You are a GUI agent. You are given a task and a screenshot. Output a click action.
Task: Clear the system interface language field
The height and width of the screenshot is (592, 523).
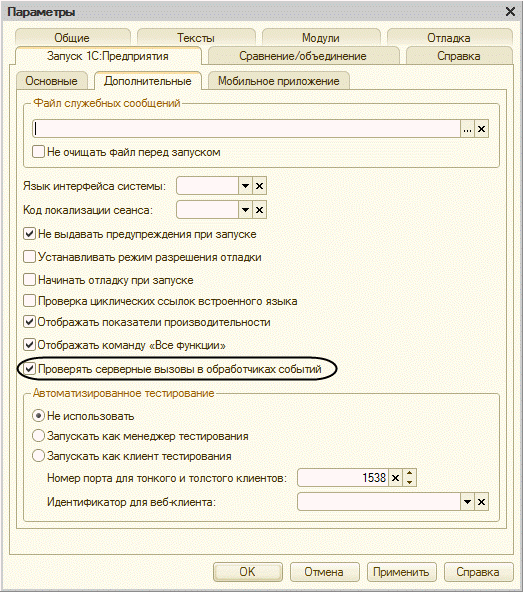click(259, 186)
